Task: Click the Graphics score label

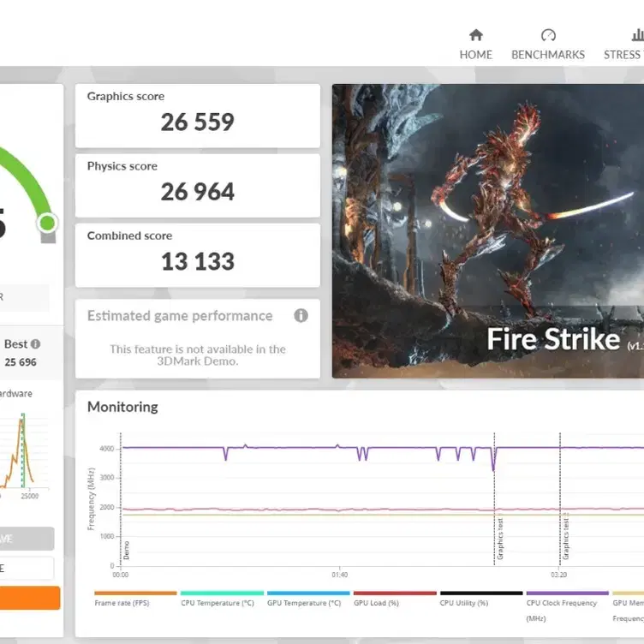Action: point(126,96)
